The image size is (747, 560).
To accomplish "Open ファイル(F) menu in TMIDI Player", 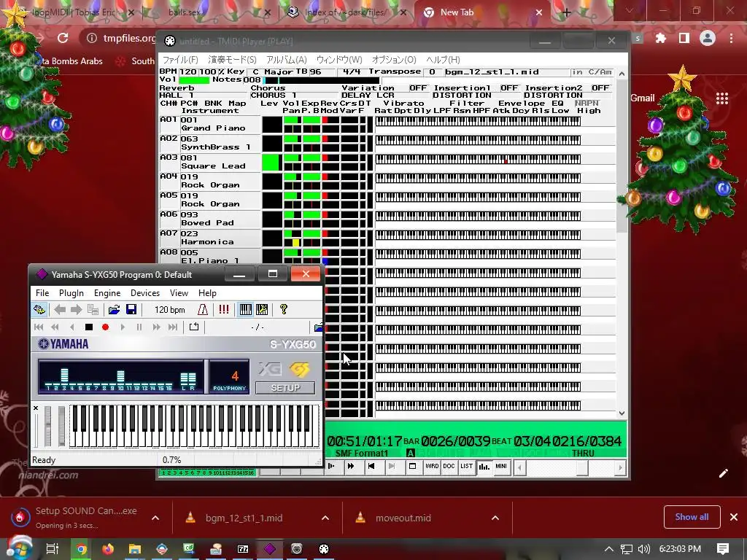I will [180, 60].
